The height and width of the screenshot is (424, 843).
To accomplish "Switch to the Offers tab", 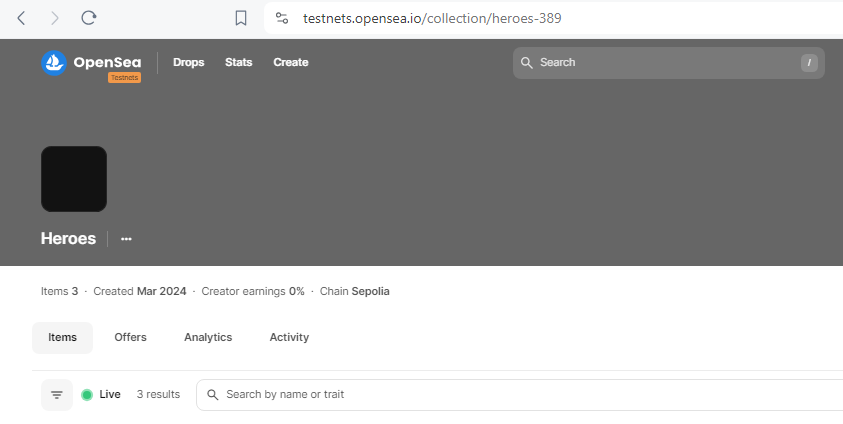I will pyautogui.click(x=130, y=337).
